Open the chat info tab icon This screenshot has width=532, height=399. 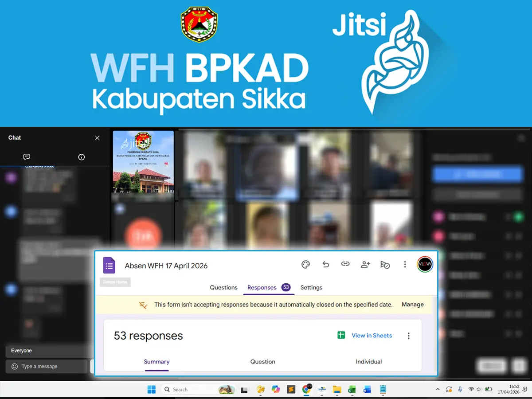pyautogui.click(x=81, y=157)
